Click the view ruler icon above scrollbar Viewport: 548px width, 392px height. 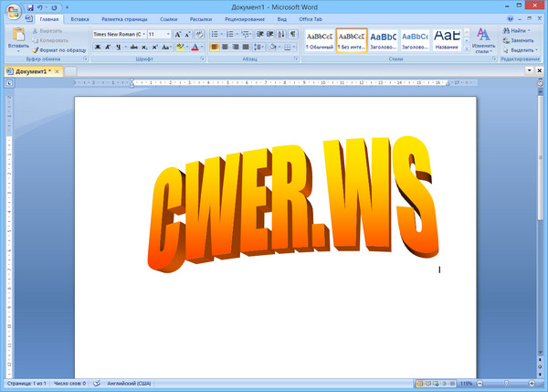pyautogui.click(x=541, y=83)
